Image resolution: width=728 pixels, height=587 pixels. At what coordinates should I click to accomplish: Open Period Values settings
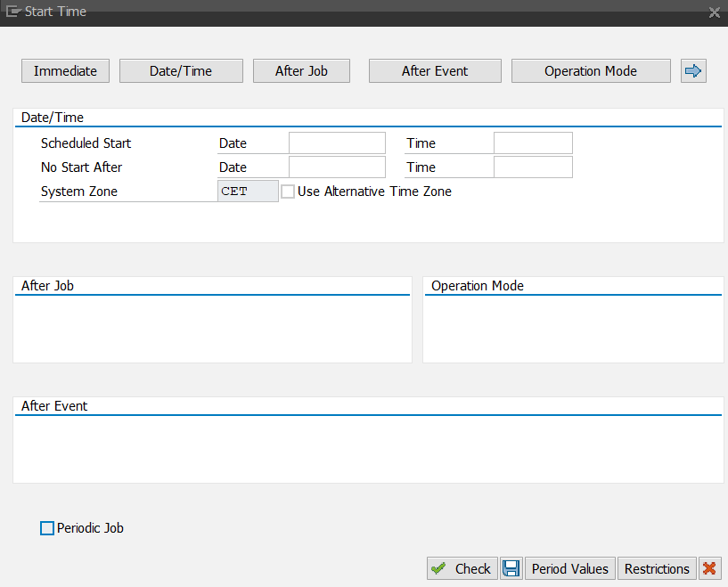tap(569, 568)
